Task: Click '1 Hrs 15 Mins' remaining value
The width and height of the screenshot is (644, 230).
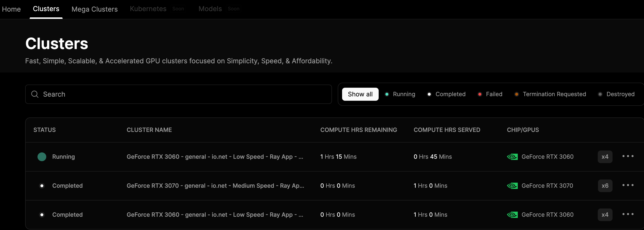Action: click(x=338, y=157)
